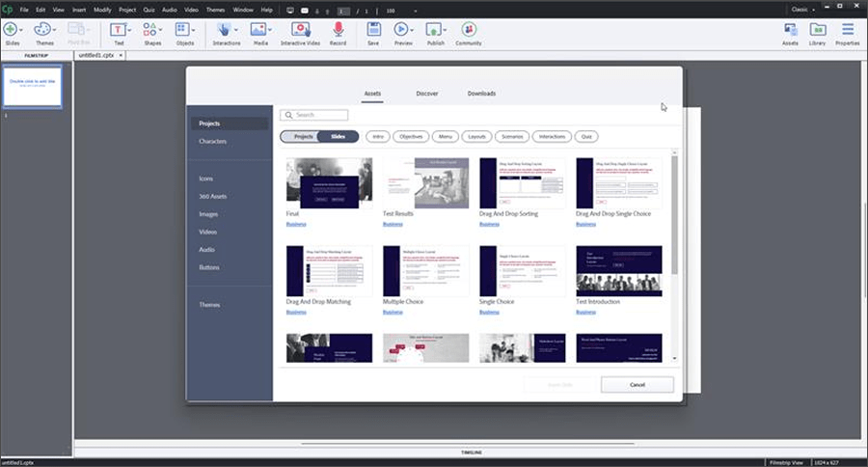Filter slides by Layouts tag
Viewport: 868px width, 467px height.
pyautogui.click(x=476, y=136)
